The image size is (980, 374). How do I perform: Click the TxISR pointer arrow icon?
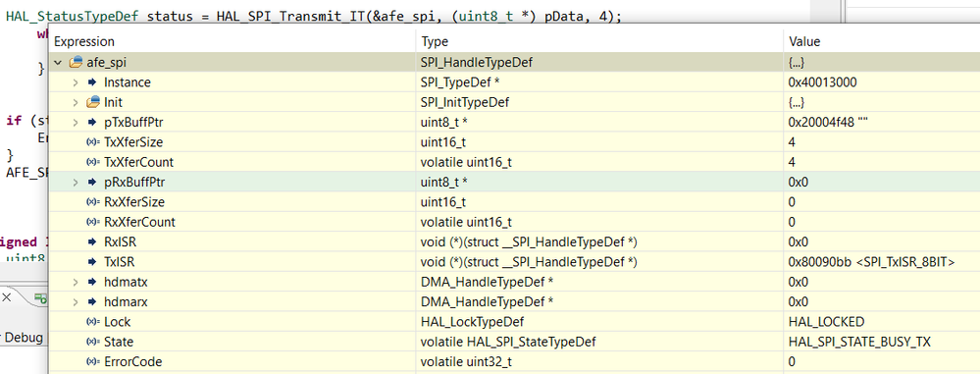tap(92, 262)
